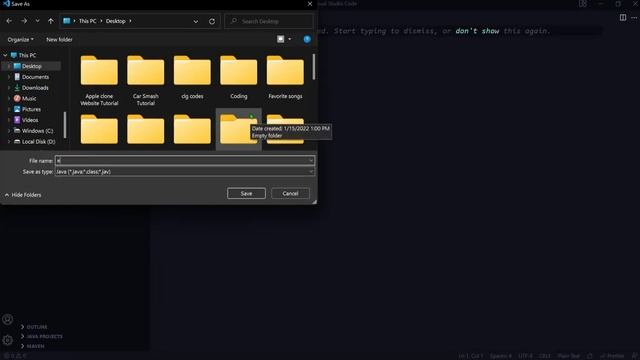Select Downloads in navigation pane
This screenshot has height=360, width=640.
click(x=35, y=88)
